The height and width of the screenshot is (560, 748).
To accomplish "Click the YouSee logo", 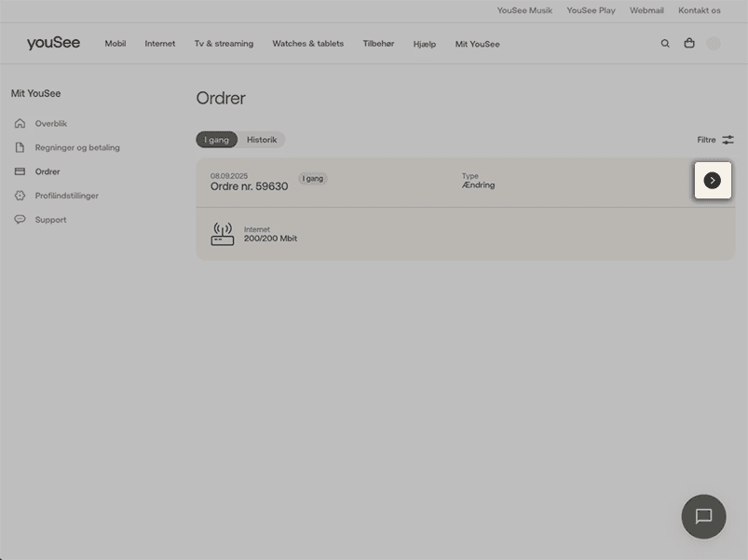I will (x=53, y=44).
